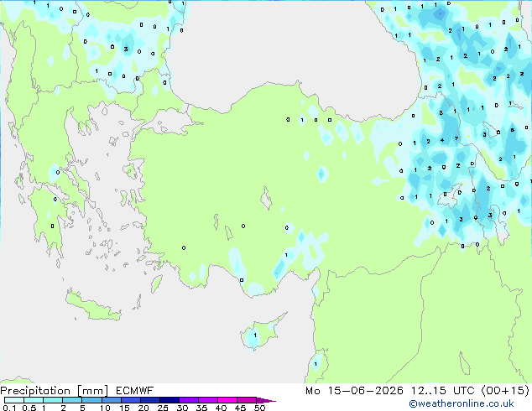Click the 'ECMWF' model label

coord(135,391)
